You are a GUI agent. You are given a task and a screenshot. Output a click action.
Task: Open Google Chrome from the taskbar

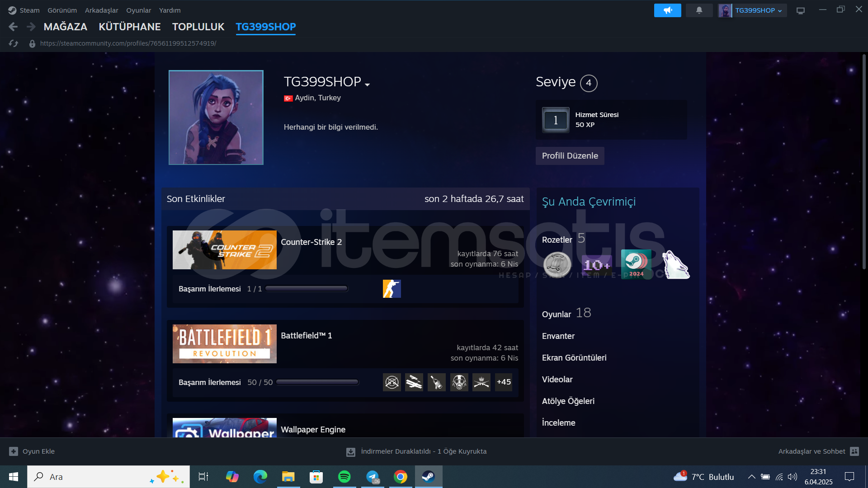point(401,477)
